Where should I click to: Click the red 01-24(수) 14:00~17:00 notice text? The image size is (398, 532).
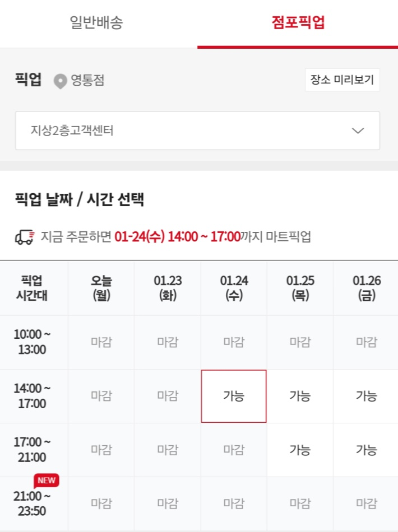pos(179,236)
